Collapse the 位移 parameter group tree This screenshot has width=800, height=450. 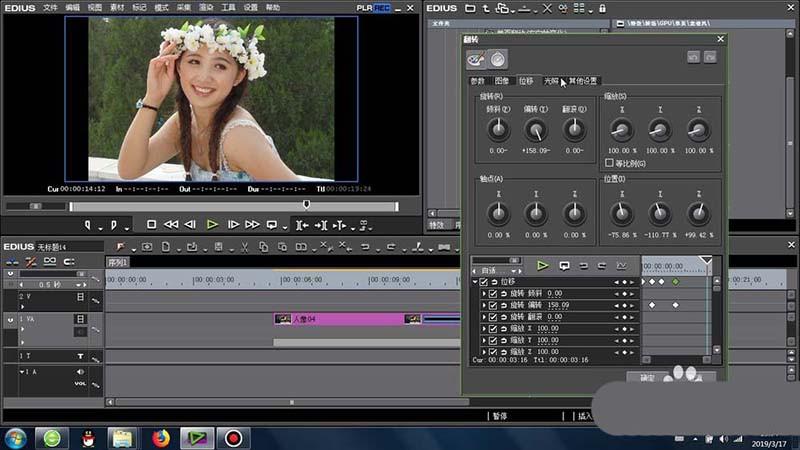[x=474, y=282]
